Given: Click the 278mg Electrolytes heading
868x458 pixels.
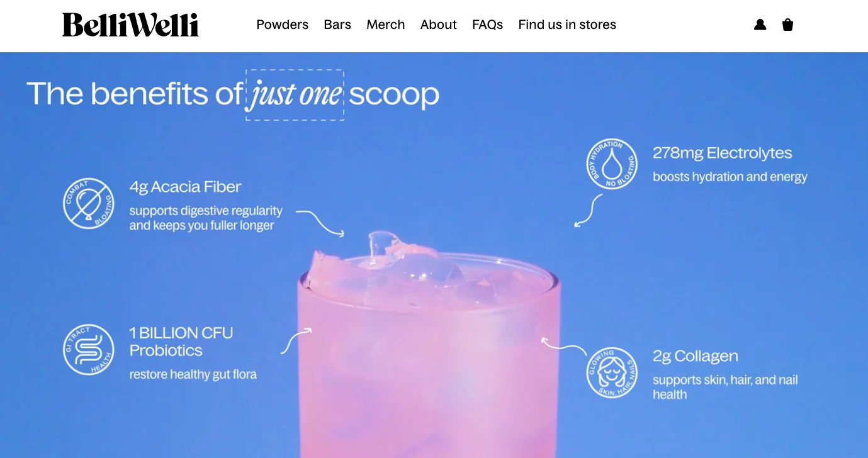Looking at the screenshot, I should click(722, 153).
